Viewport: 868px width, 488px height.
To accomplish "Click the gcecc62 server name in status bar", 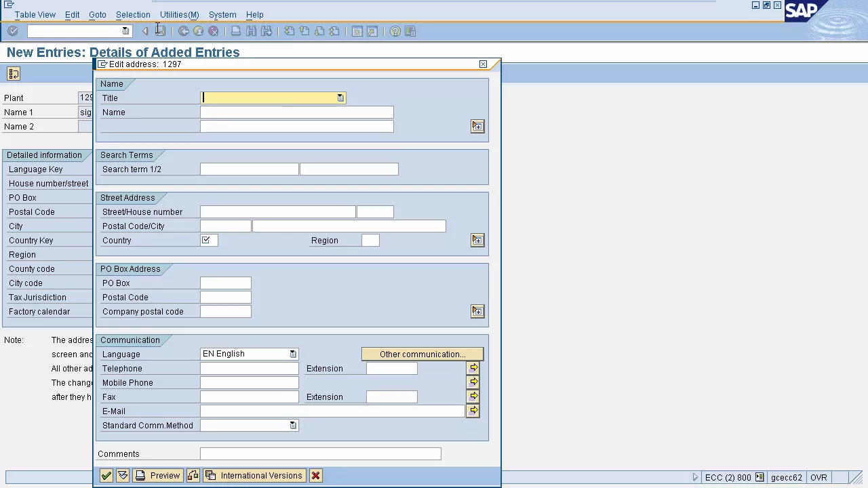I will point(786,478).
